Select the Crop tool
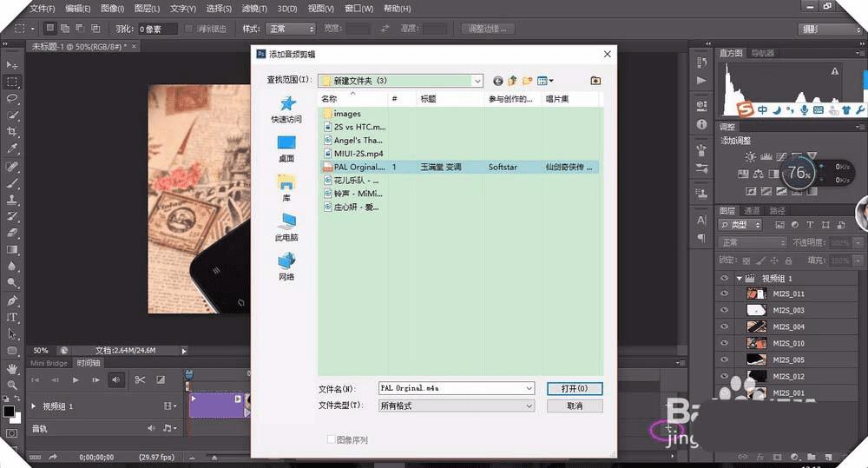Screen dimensions: 868x468 tap(12, 132)
